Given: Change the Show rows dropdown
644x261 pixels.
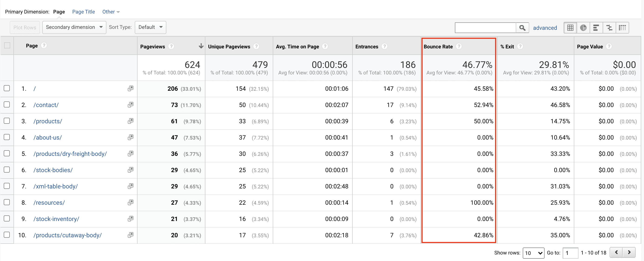Looking at the screenshot, I should (533, 253).
